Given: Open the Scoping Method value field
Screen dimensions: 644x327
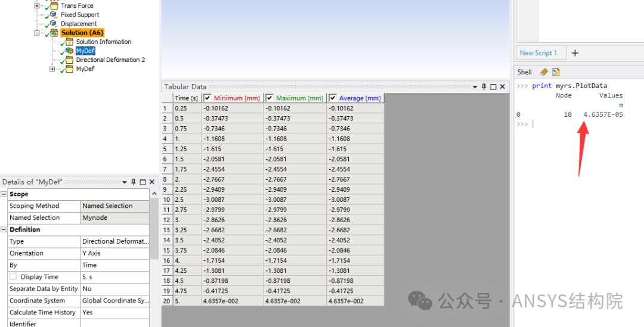Looking at the screenshot, I should point(115,206).
